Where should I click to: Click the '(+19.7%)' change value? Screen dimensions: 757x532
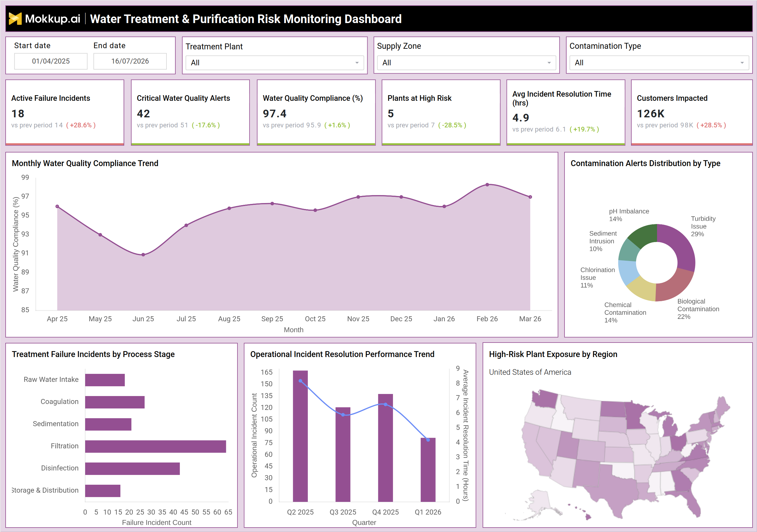[x=584, y=129]
